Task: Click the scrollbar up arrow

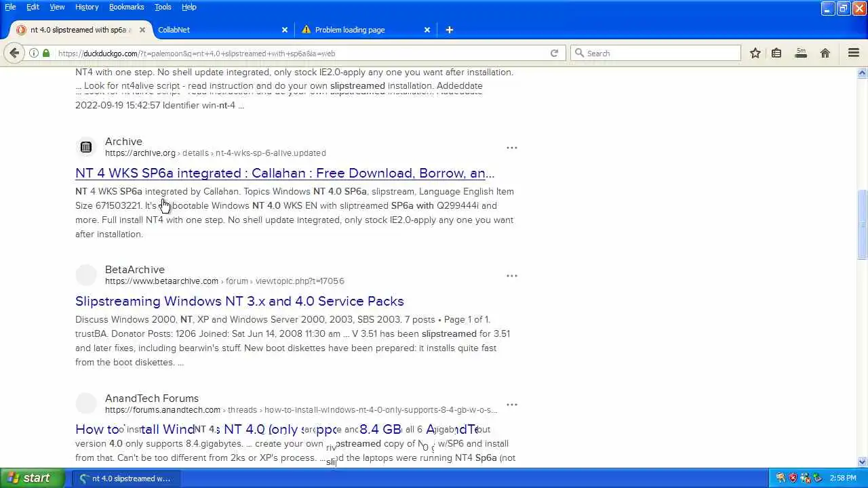Action: [863, 73]
